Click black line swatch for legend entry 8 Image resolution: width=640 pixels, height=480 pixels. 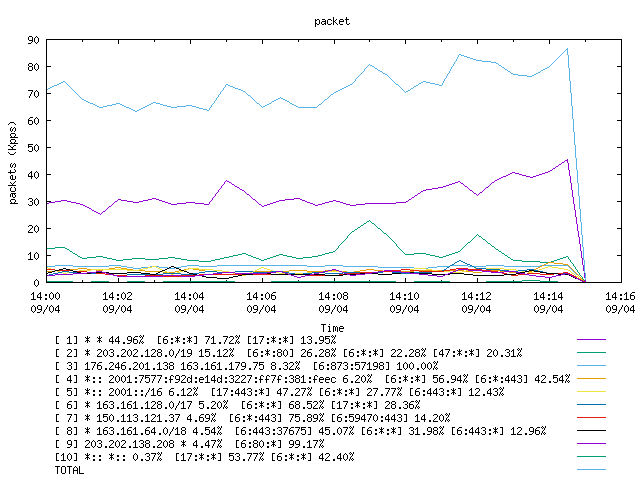coord(591,431)
